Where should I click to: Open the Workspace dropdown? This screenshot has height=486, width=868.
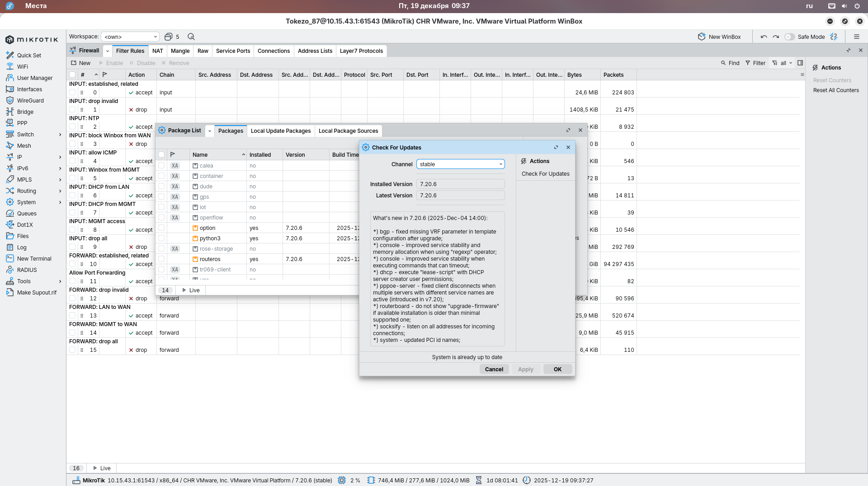point(130,37)
